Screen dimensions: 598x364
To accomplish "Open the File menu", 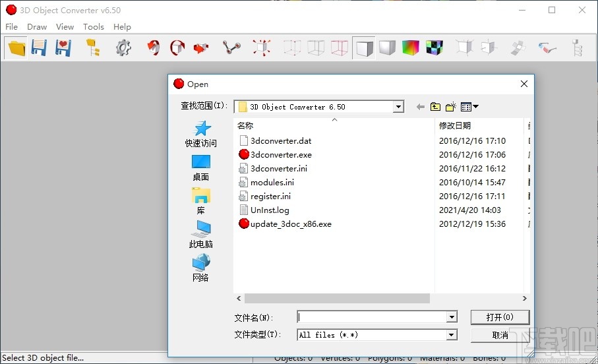I will 11,27.
